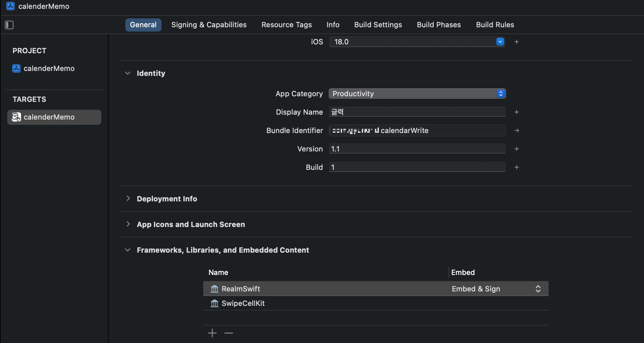Click the Build number field
Image resolution: width=644 pixels, height=343 pixels.
pos(417,167)
